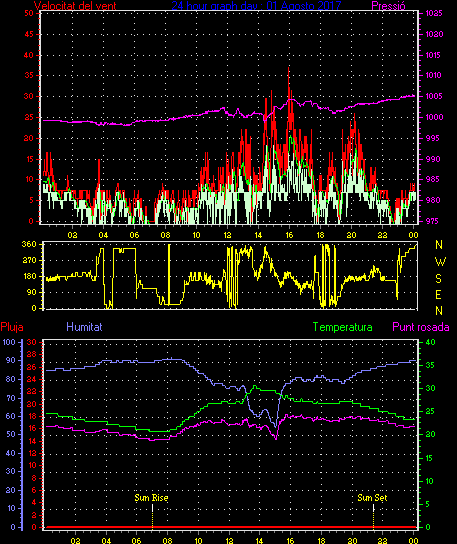This screenshot has width=457, height=544.
Task: Select the 'Pressió' legend title
Action: (388, 6)
